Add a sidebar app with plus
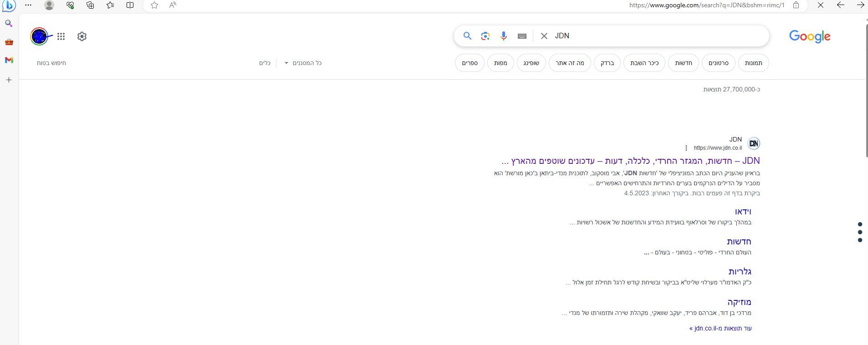This screenshot has height=345, width=868. [9, 80]
